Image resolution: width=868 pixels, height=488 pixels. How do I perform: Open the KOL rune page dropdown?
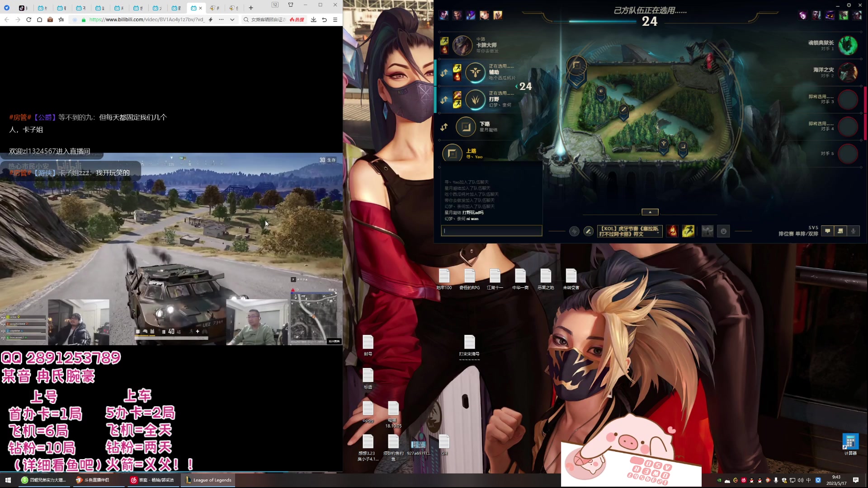[x=630, y=231]
